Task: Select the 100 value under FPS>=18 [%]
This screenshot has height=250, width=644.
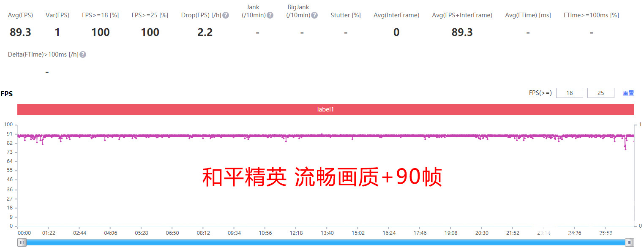Action: pos(101,33)
